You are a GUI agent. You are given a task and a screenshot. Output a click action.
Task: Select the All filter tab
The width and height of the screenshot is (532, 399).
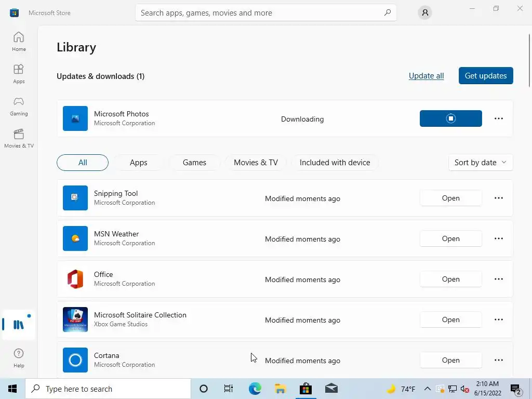pyautogui.click(x=83, y=163)
